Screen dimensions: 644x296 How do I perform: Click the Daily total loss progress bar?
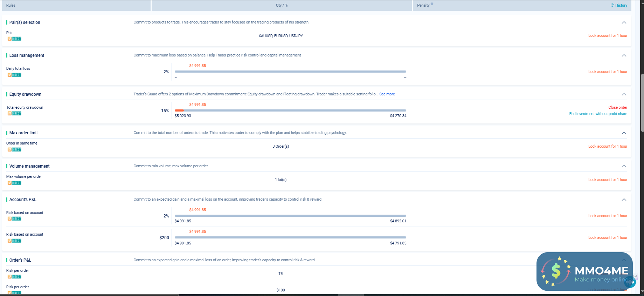[290, 72]
